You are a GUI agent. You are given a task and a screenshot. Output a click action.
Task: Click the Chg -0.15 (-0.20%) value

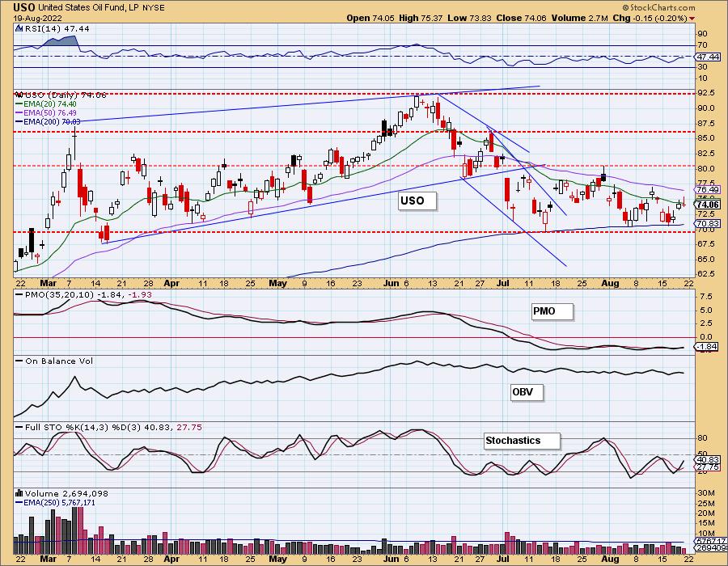[x=650, y=18]
